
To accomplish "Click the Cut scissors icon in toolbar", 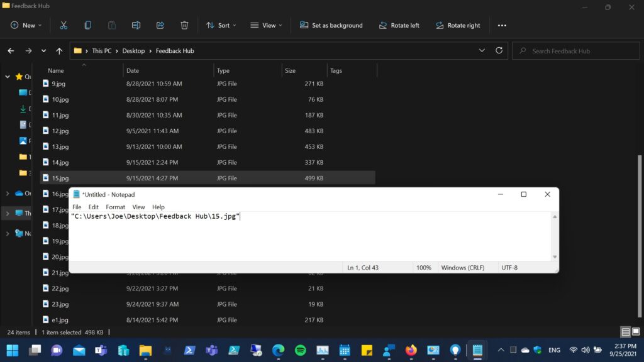I will pyautogui.click(x=64, y=25).
